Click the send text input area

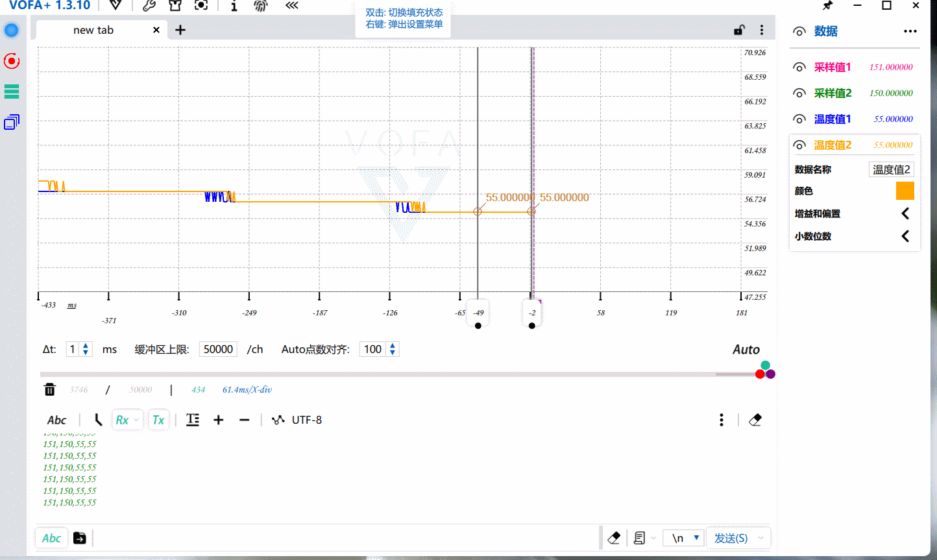(347, 538)
